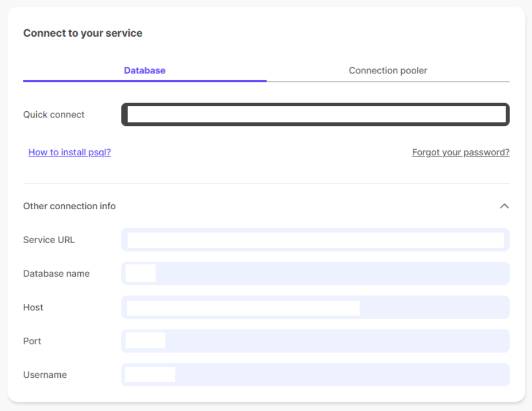
Task: Click the Database name value field
Action: (x=315, y=273)
